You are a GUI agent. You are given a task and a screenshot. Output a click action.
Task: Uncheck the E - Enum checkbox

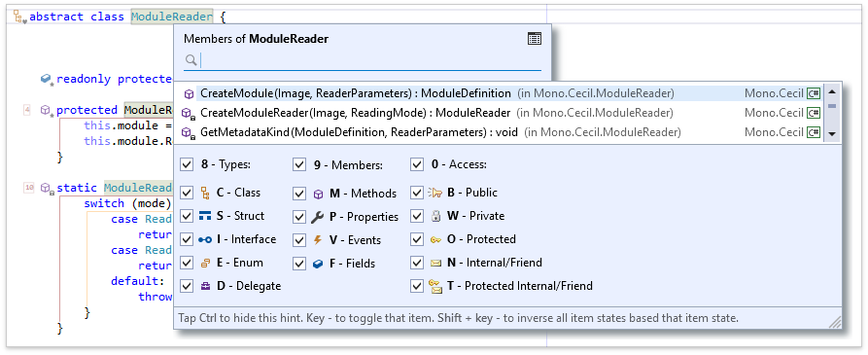click(x=187, y=263)
